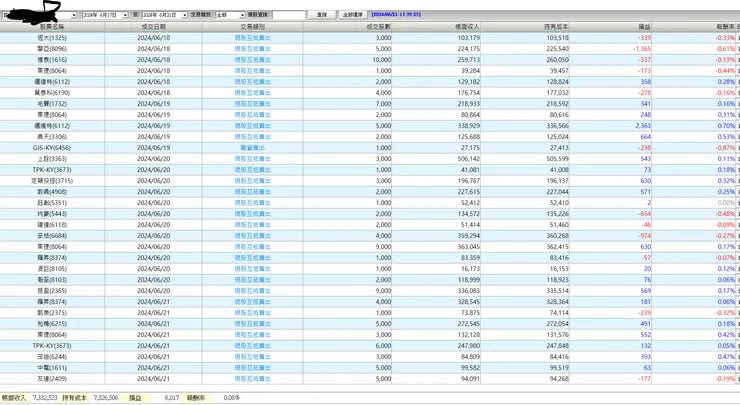This screenshot has width=740, height=405.
Task: Select the 毛寶(1732) stock name
Action: click(x=52, y=104)
